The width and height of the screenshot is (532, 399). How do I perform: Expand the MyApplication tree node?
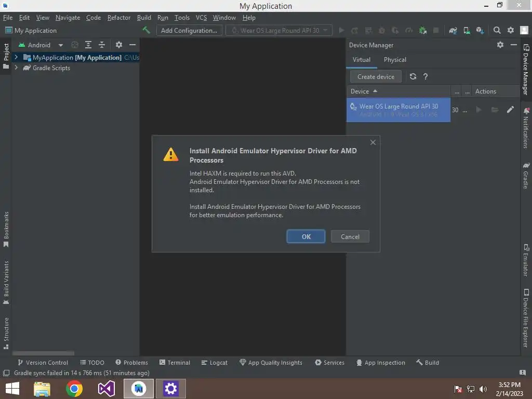pos(16,57)
